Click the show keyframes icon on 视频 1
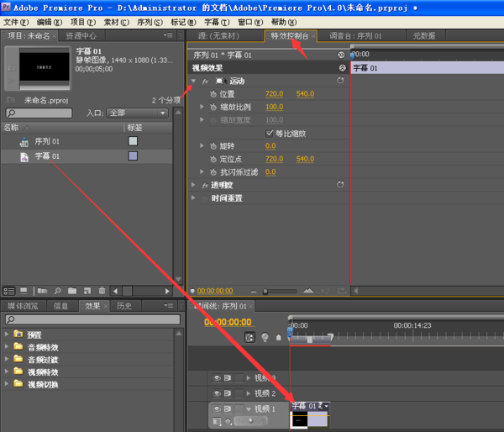This screenshot has width=504, height=432. click(228, 421)
